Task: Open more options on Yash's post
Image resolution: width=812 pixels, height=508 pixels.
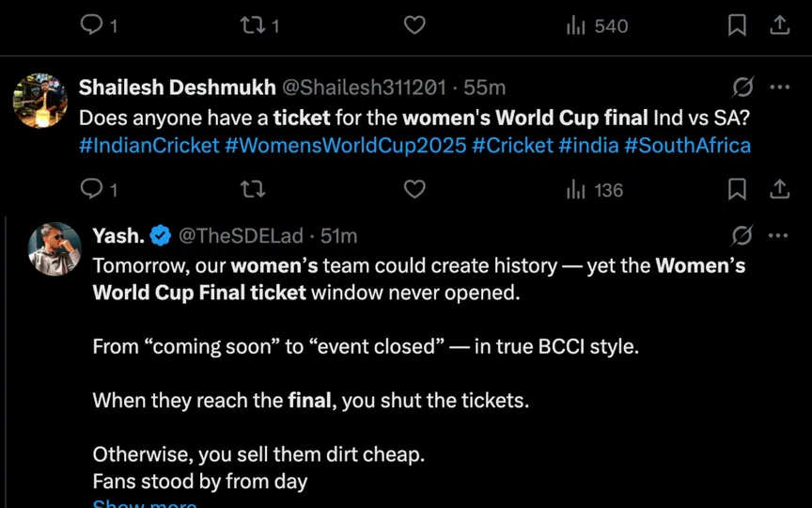Action: pos(779,235)
